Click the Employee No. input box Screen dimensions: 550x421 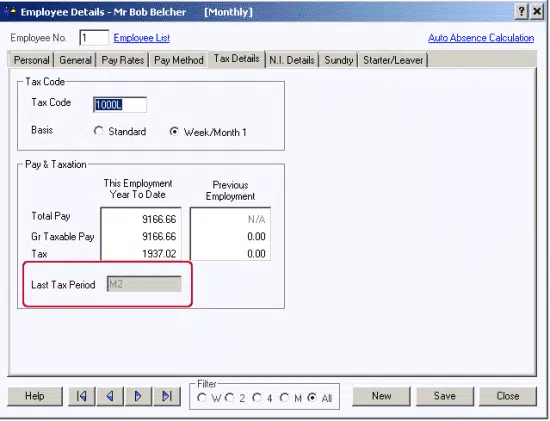click(x=94, y=38)
